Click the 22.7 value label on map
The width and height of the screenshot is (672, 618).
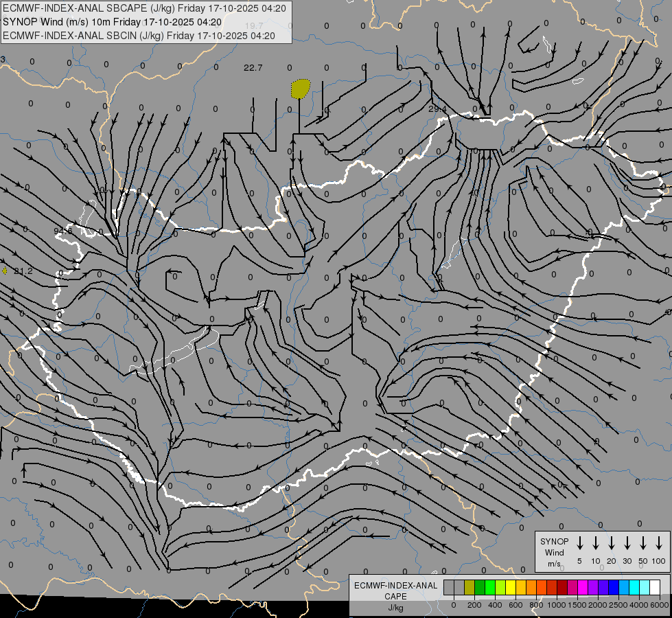point(253,67)
